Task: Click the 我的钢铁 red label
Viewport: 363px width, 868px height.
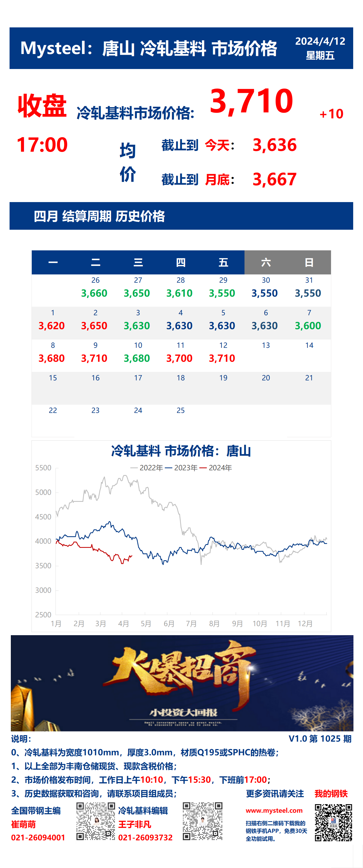Action: 331,794
